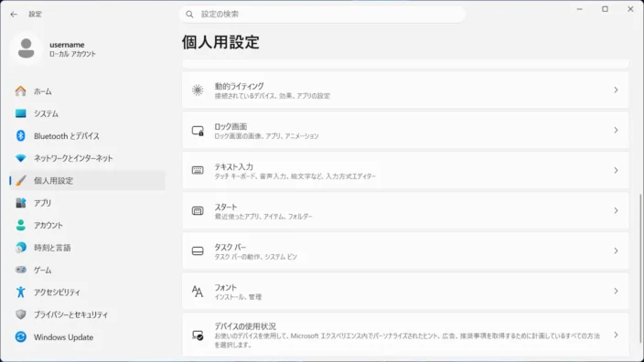Click the Bluetooth icon in sidebar

coord(20,136)
